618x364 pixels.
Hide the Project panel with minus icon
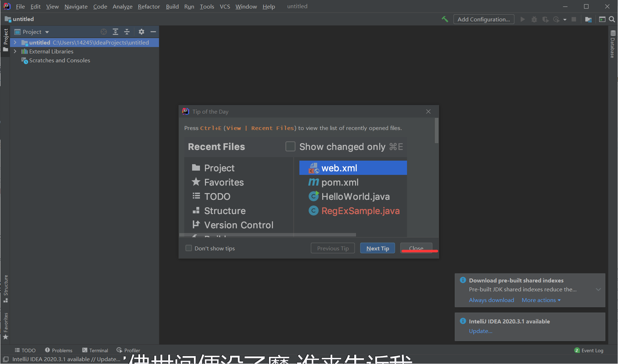click(153, 32)
